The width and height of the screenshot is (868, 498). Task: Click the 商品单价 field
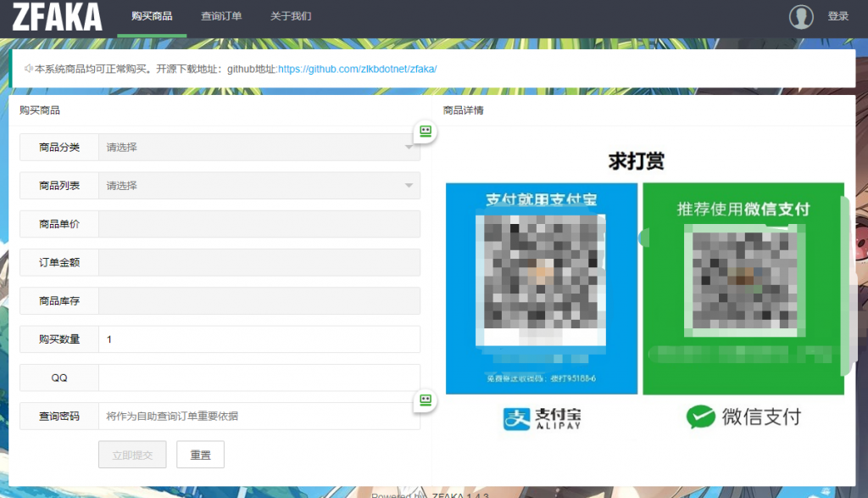[x=259, y=224]
